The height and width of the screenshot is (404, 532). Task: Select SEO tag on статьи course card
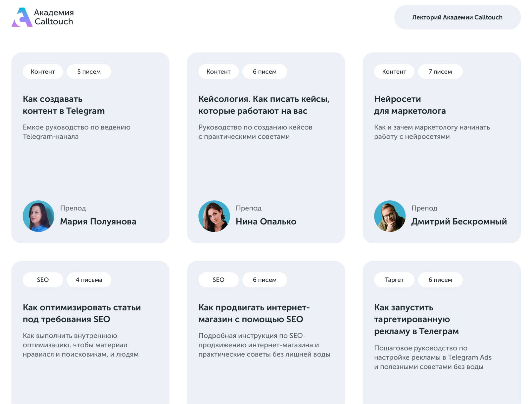[x=43, y=280]
